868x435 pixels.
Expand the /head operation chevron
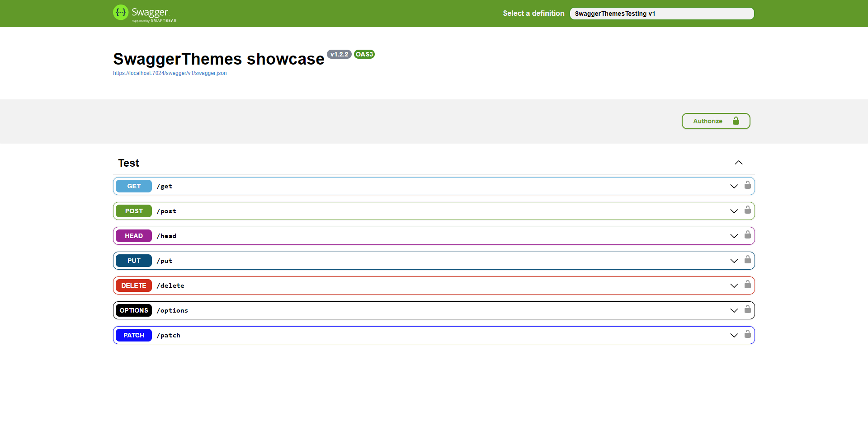click(x=734, y=236)
